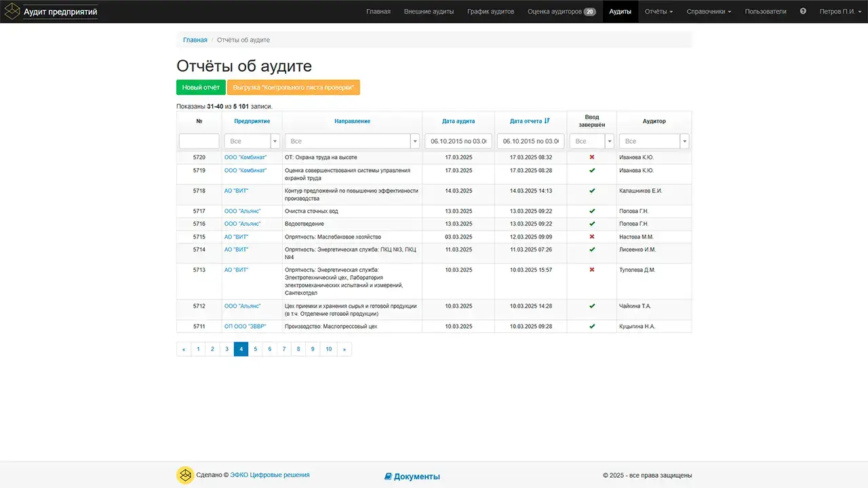This screenshot has width=868, height=488.
Task: Open the Предприятие filter dropdown
Action: (275, 141)
